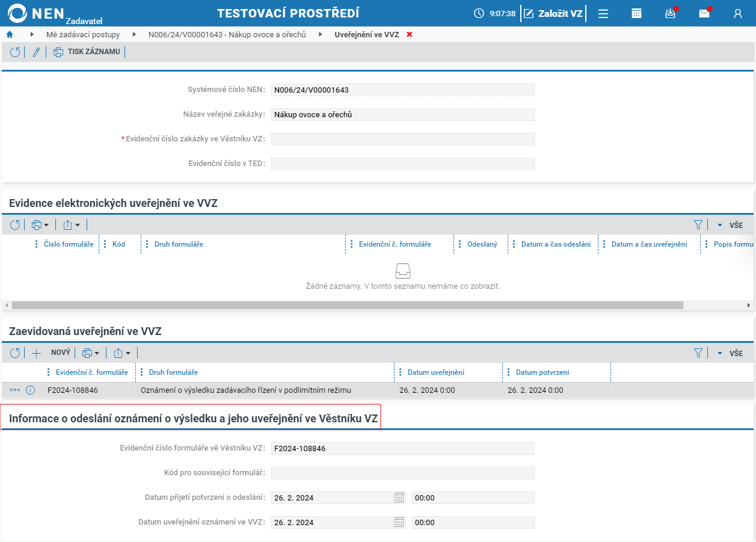
Task: Open Druh formuláře column menu in Evidence list
Action: (x=147, y=244)
